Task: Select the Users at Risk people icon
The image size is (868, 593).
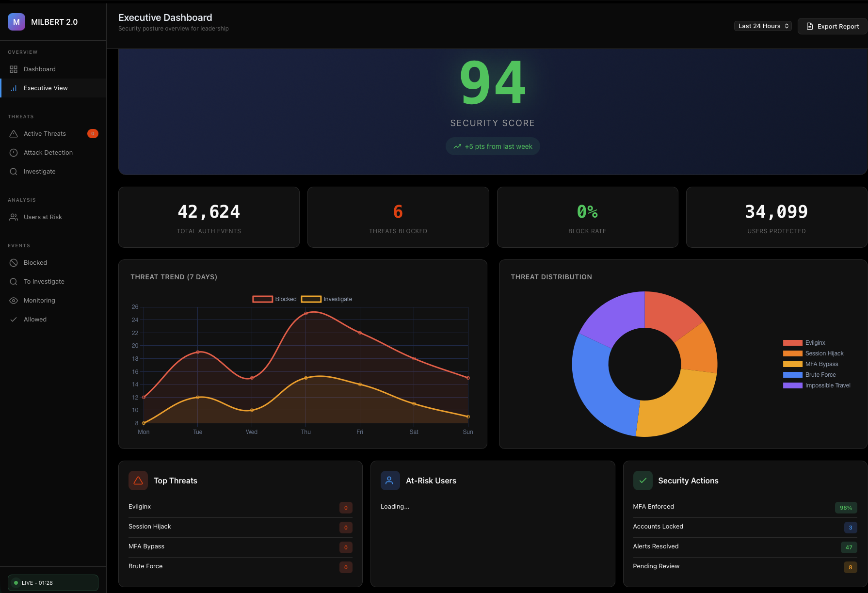Action: tap(13, 217)
